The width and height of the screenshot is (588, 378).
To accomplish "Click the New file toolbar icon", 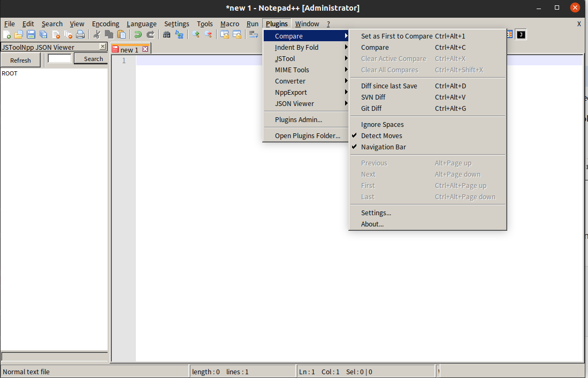I will click(x=7, y=35).
